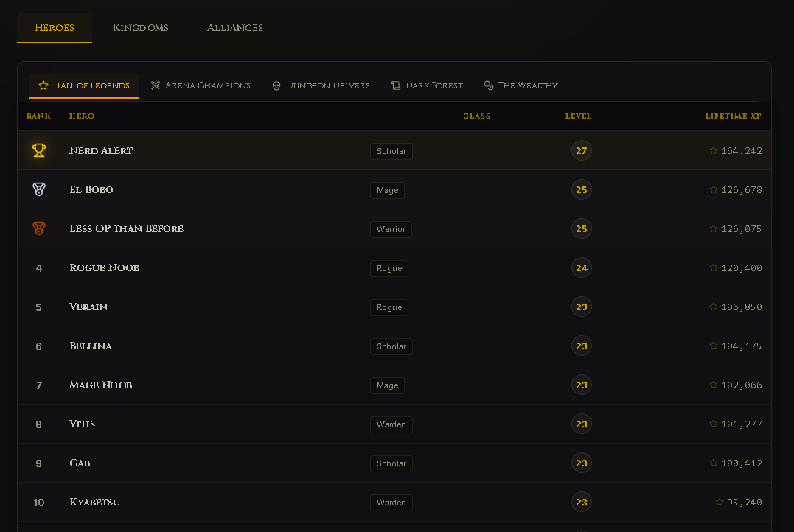The image size is (794, 532).
Task: Open the El Bobo hero profile
Action: click(91, 189)
